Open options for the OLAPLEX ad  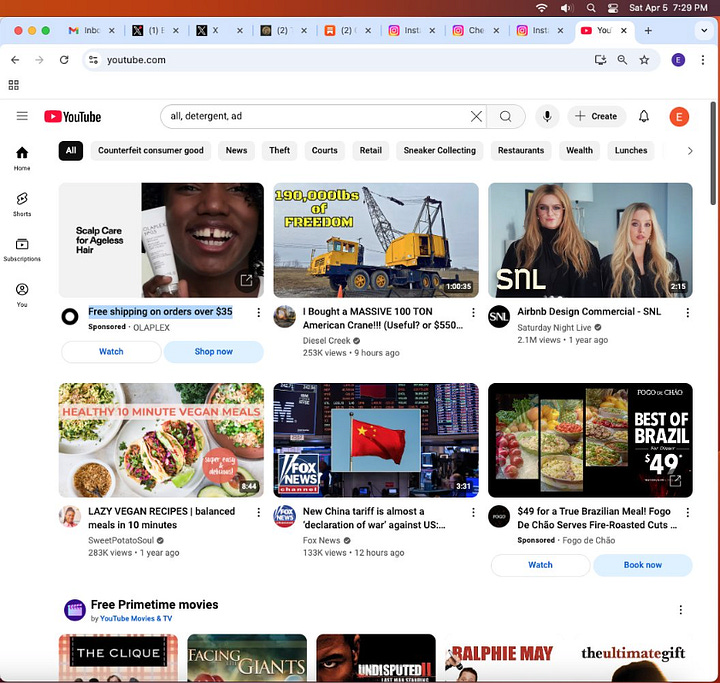259,312
